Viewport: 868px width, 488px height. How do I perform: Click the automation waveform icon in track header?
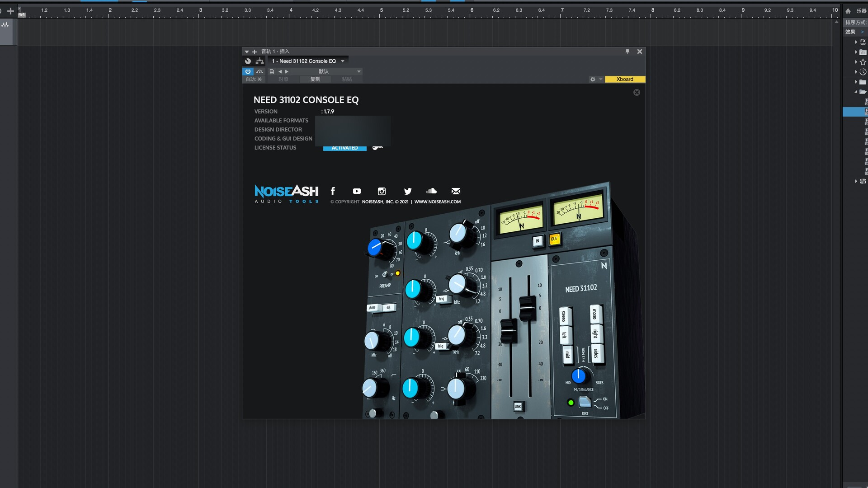5,25
